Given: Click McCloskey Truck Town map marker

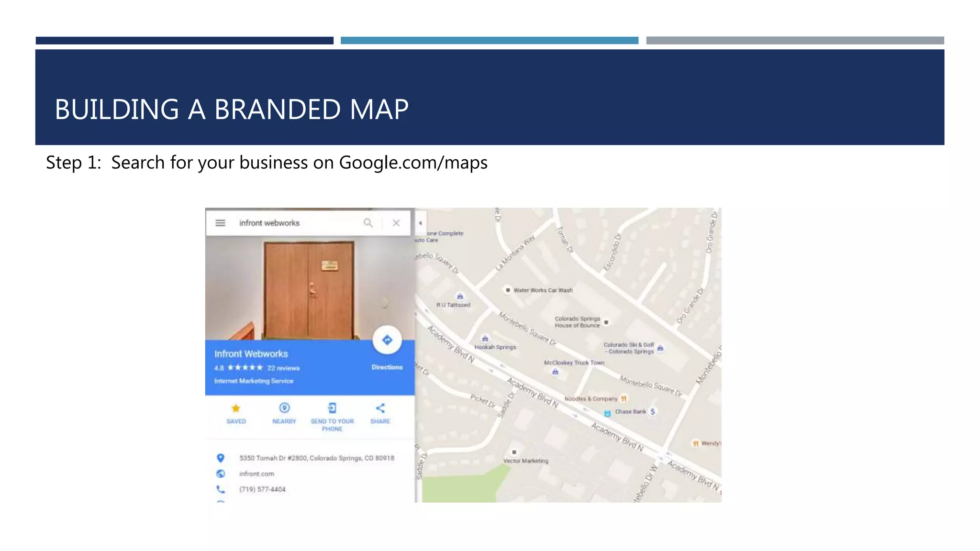Looking at the screenshot, I should tap(555, 372).
